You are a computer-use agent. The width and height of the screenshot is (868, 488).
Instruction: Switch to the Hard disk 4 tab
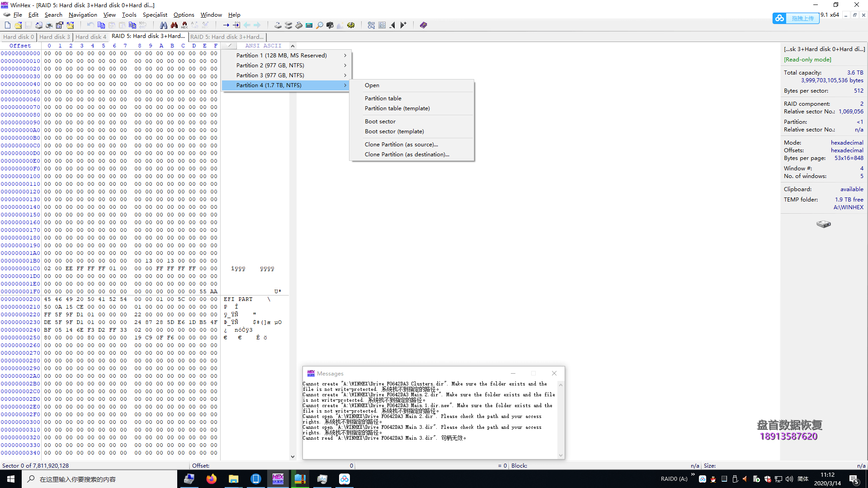91,37
